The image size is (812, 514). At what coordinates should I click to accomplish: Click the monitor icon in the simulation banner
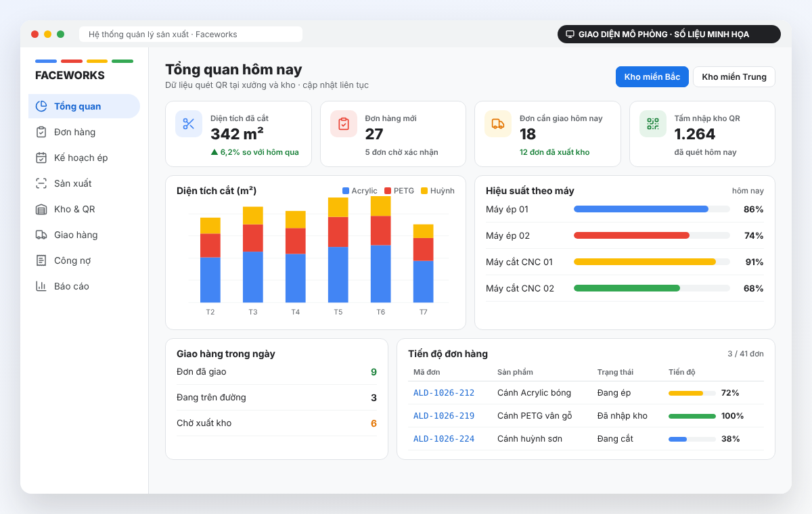[x=570, y=34]
